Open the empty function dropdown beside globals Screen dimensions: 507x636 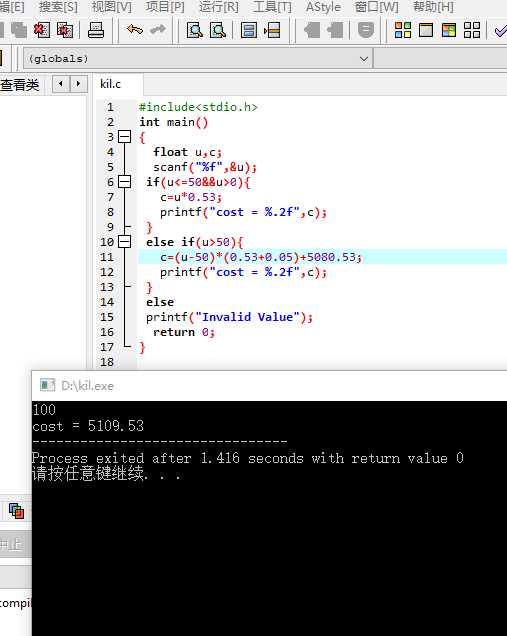pyautogui.click(x=440, y=59)
